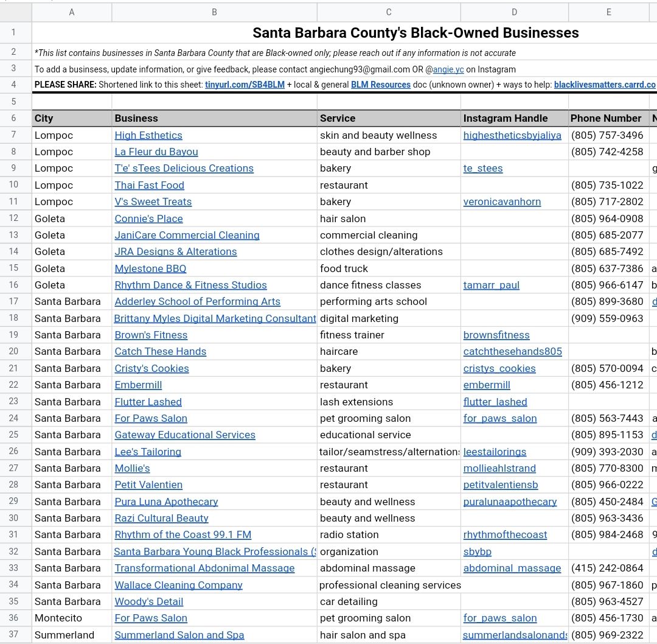Open the te_stees Instagram handle
This screenshot has width=657, height=644.
pos(482,168)
